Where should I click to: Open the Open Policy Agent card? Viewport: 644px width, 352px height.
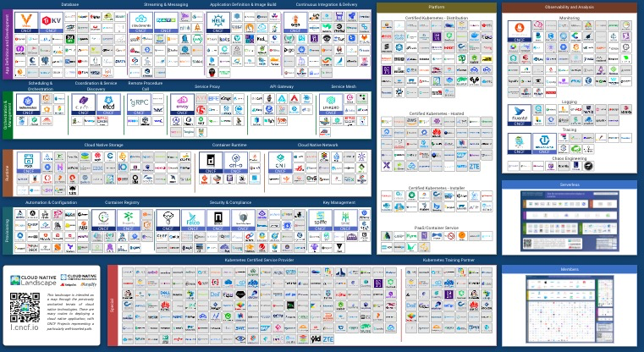coord(243,220)
